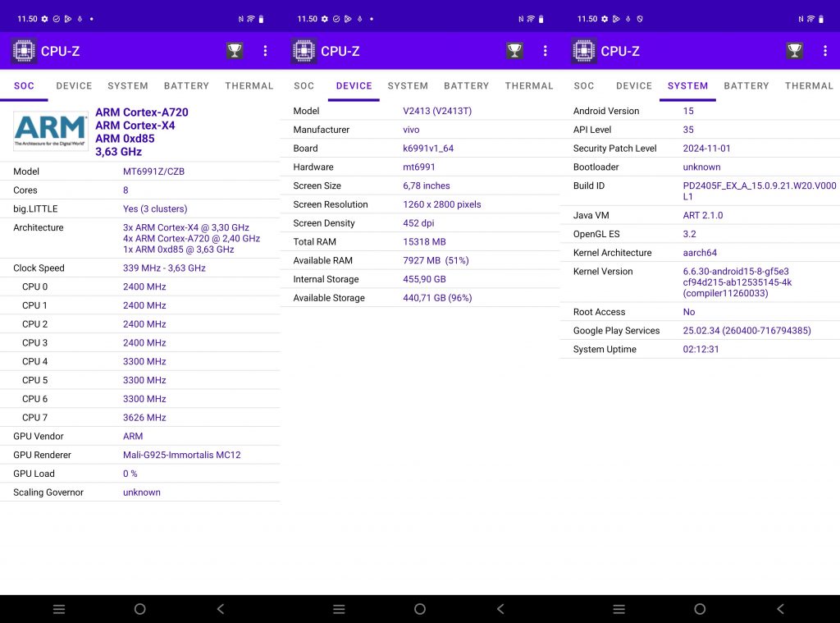840x623 pixels.
Task: Switch to SOC tab in the middle screen
Action: (304, 86)
